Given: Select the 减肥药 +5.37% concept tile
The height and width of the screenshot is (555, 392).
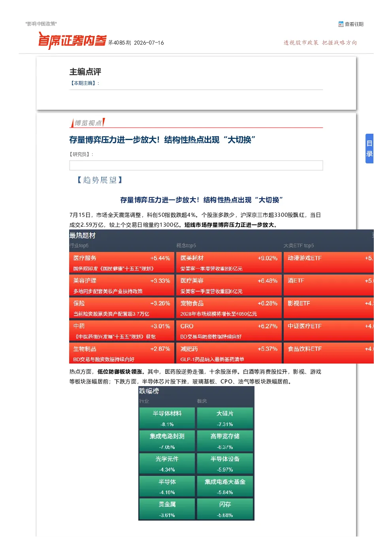Looking at the screenshot, I should 229,354.
